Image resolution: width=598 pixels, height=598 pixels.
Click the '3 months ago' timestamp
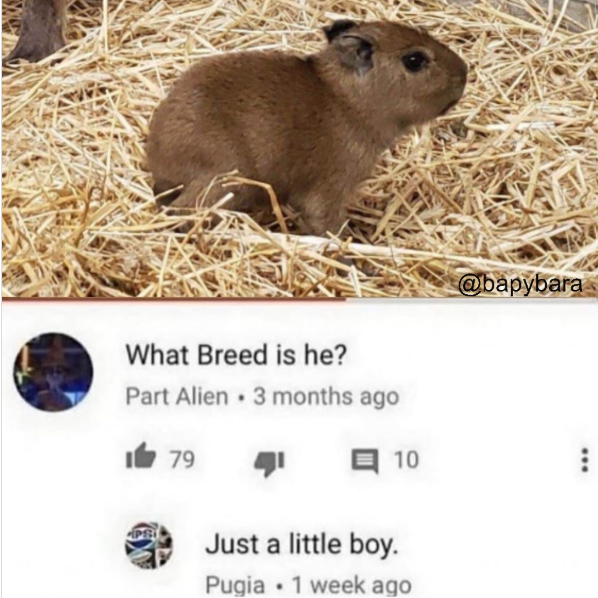tap(326, 397)
